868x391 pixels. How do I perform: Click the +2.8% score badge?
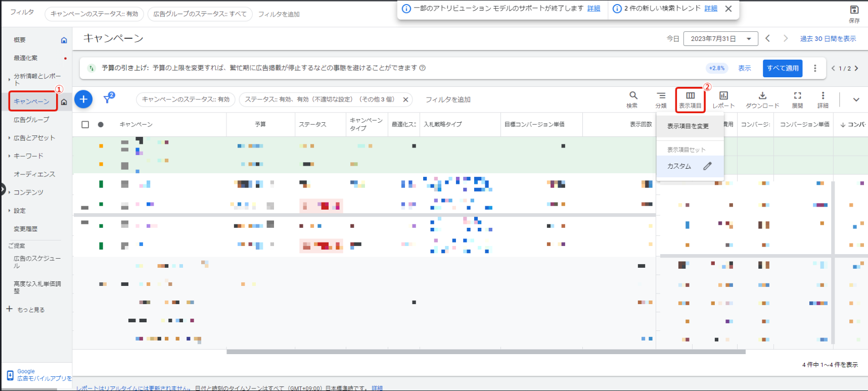(x=716, y=68)
